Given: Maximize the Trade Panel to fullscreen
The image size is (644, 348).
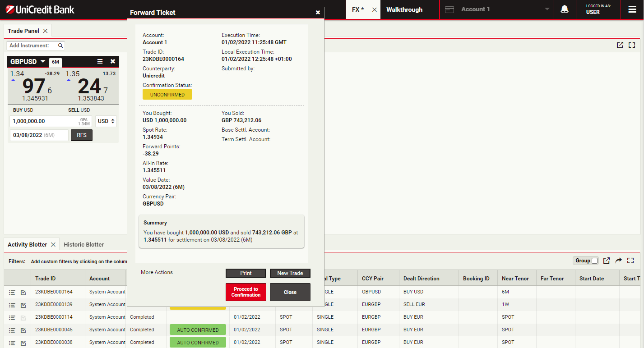Looking at the screenshot, I should [631, 45].
